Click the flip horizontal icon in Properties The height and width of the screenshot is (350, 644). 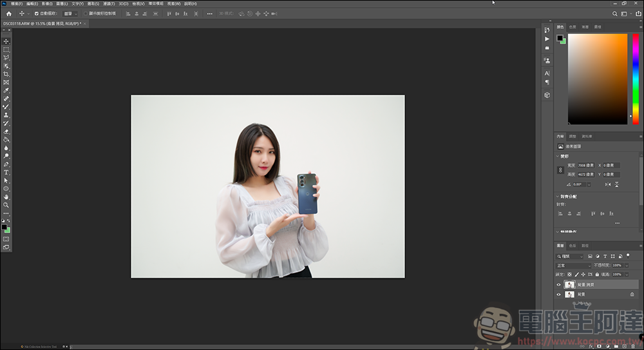(x=608, y=184)
